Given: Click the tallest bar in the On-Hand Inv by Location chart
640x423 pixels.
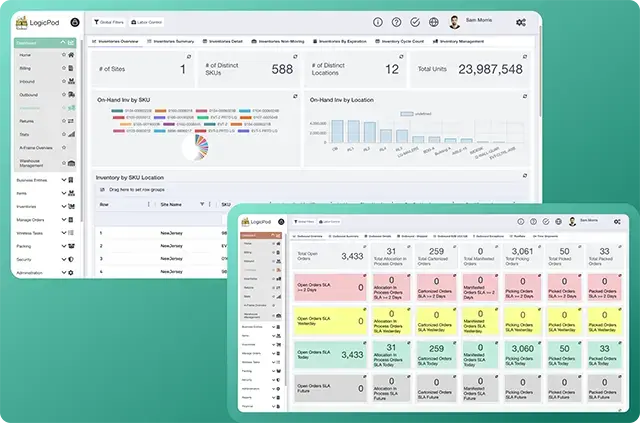Looking at the screenshot, I should 337,131.
